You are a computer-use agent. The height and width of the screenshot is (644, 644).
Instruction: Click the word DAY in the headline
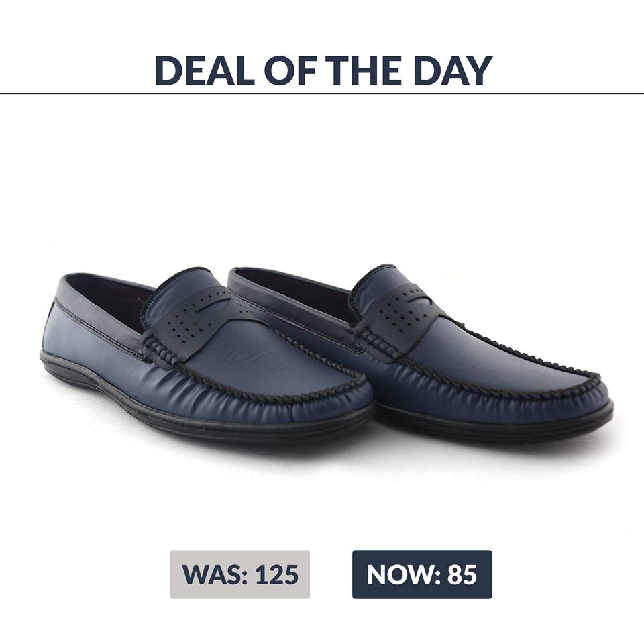[x=453, y=70]
